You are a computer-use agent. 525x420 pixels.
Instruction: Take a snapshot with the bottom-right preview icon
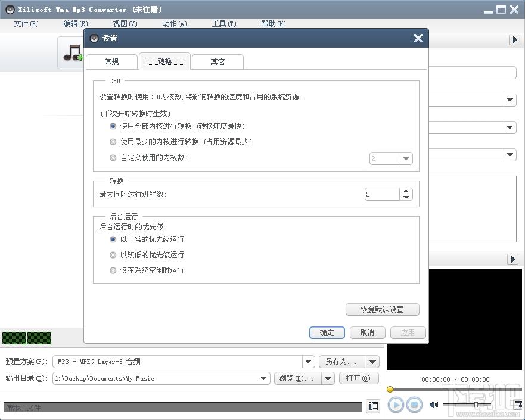click(x=518, y=405)
